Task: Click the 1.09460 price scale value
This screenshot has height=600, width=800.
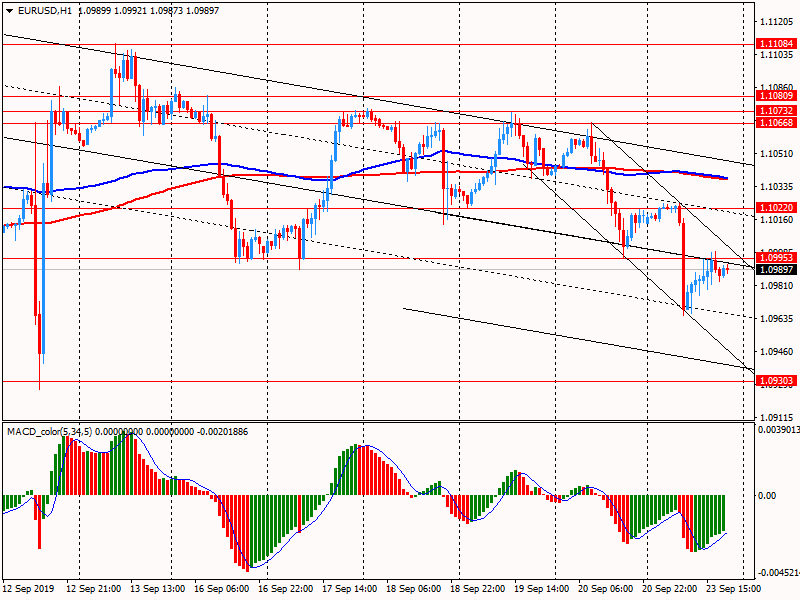Action: [777, 352]
